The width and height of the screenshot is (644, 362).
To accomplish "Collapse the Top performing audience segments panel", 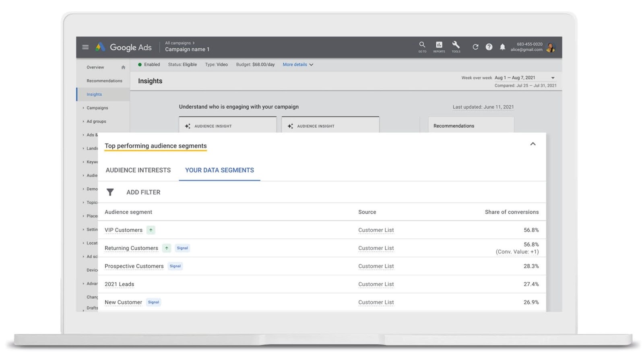I will click(x=533, y=144).
